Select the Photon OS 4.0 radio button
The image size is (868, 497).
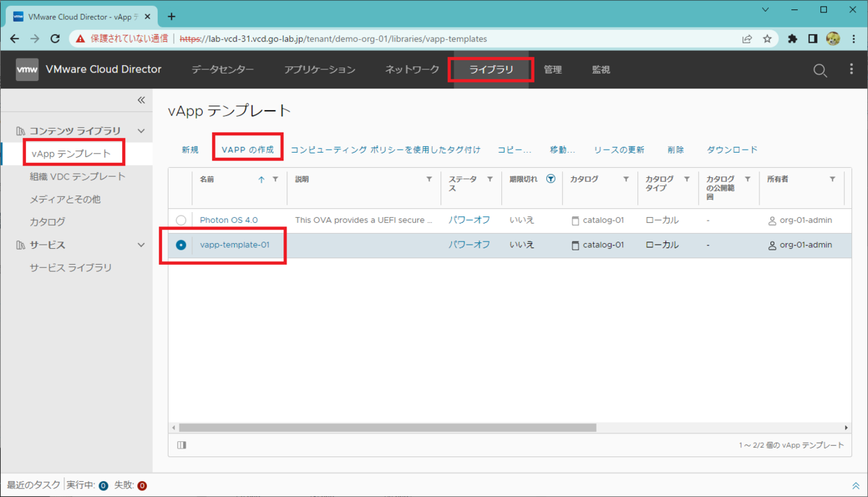pos(181,220)
